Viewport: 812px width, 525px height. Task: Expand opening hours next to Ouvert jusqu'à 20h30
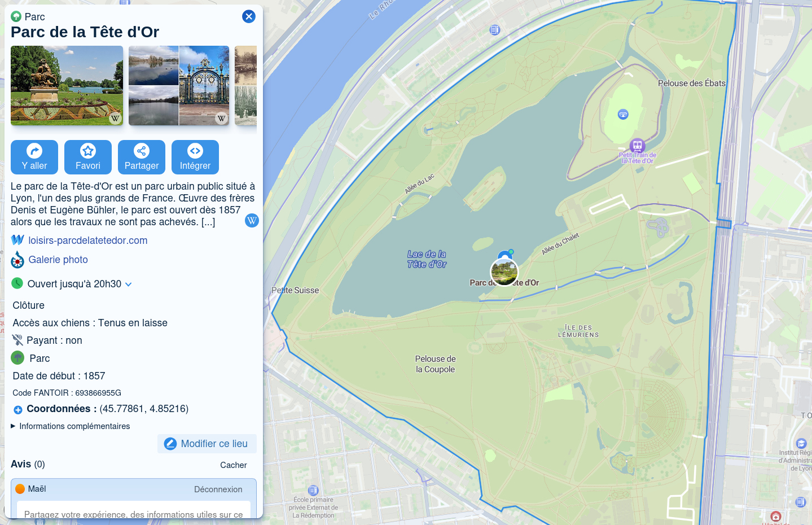[129, 285]
